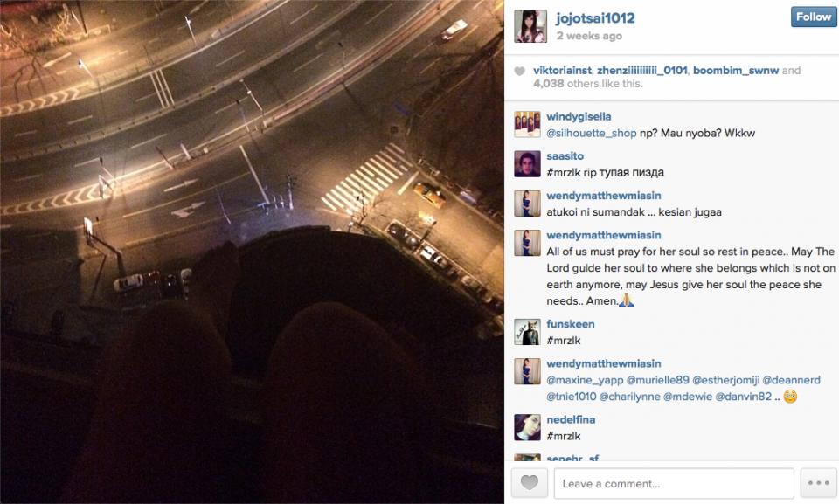Click the night street photo
The width and height of the screenshot is (839, 504).
point(252,252)
